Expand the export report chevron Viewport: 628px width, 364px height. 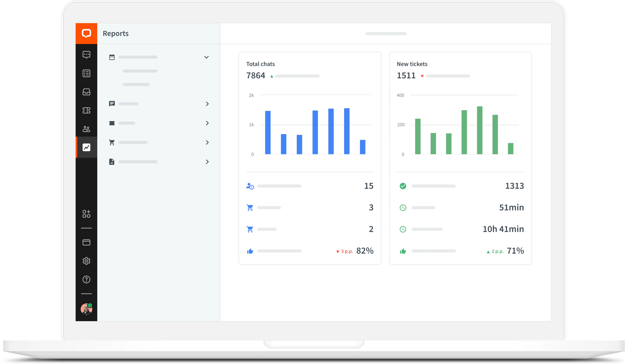click(x=207, y=162)
